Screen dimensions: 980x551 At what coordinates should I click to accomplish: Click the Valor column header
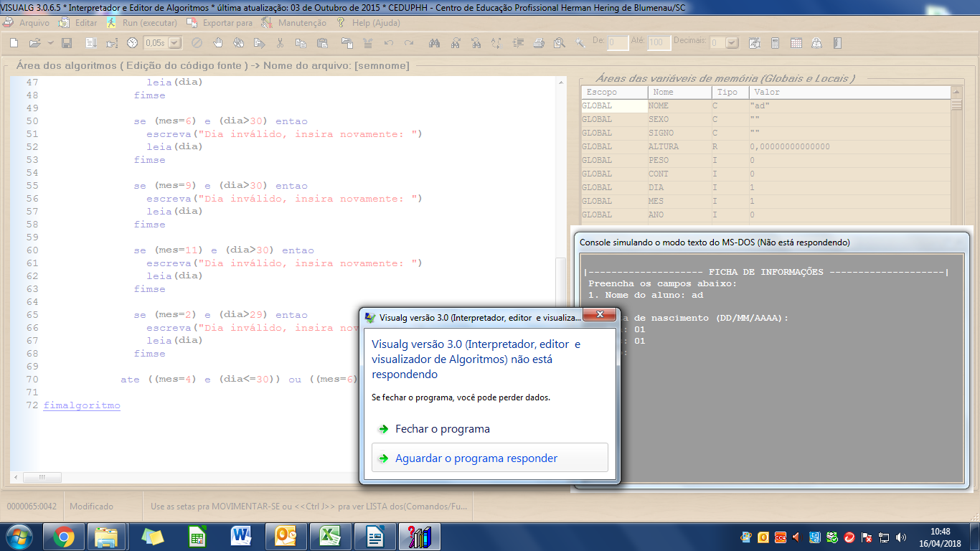[x=850, y=92]
